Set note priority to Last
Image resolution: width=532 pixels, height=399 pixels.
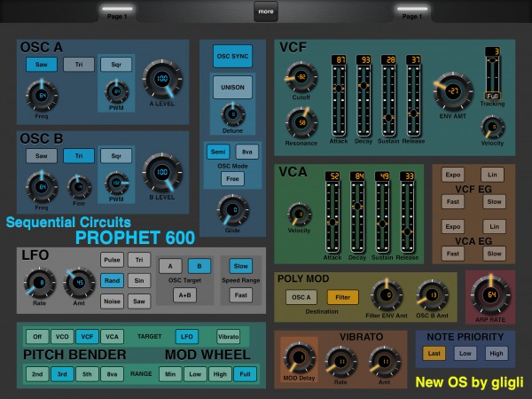tap(434, 353)
